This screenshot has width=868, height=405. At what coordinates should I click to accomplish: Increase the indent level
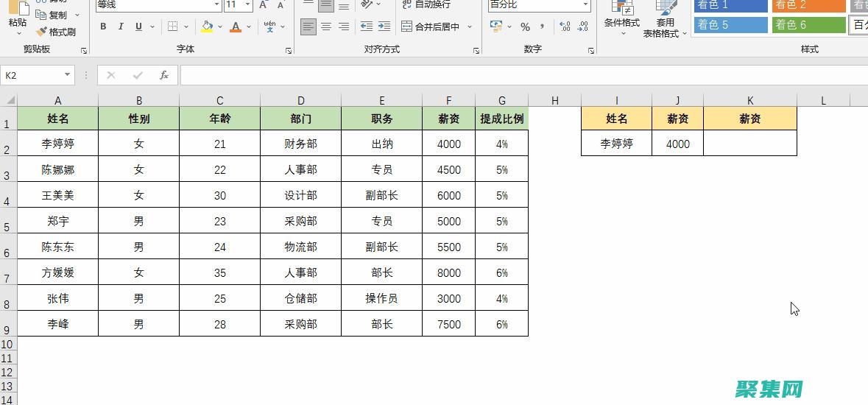pos(384,27)
